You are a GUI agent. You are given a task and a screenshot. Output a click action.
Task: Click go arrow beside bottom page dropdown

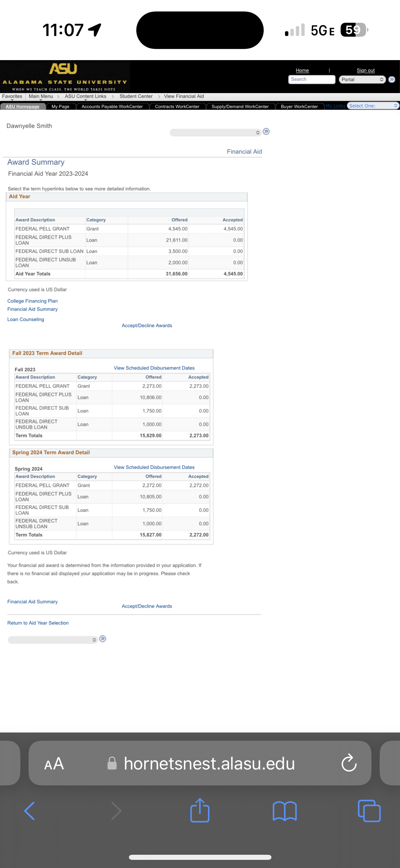click(103, 639)
